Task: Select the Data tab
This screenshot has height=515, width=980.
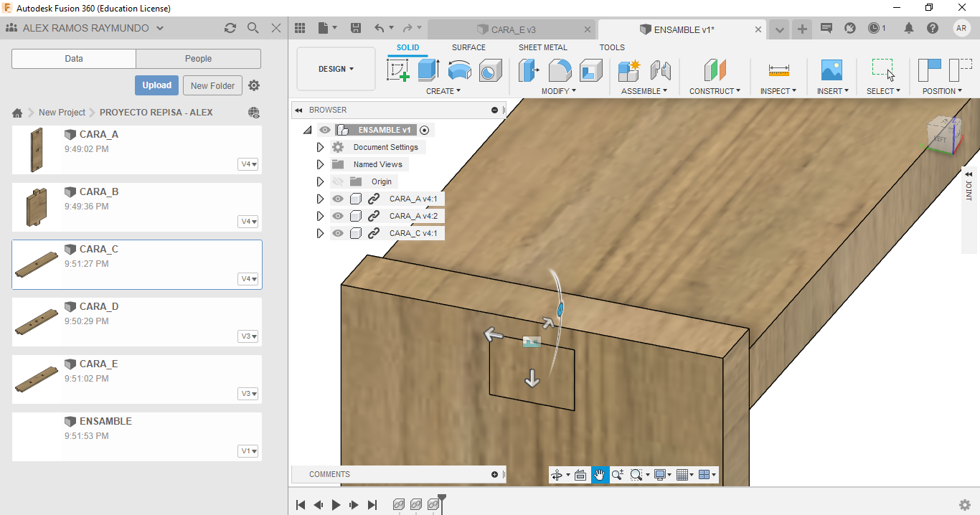Action: coord(74,59)
